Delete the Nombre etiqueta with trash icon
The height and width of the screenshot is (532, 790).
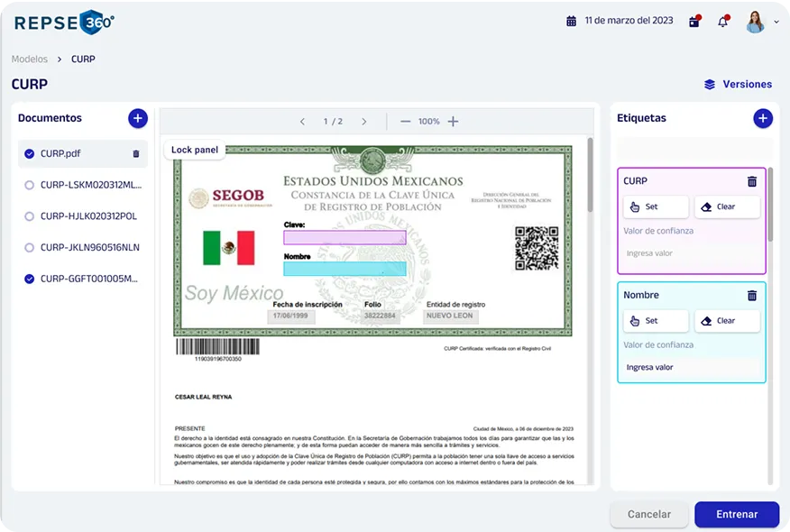click(x=752, y=296)
